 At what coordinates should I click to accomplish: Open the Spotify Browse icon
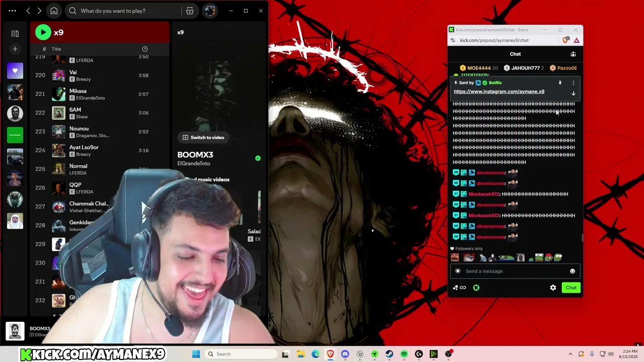[190, 11]
